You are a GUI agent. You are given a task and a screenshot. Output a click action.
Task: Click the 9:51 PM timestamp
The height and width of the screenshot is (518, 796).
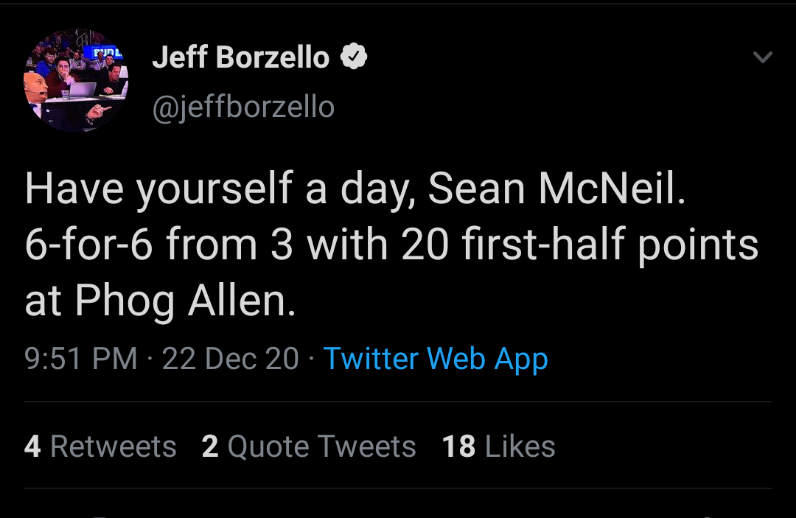click(80, 358)
